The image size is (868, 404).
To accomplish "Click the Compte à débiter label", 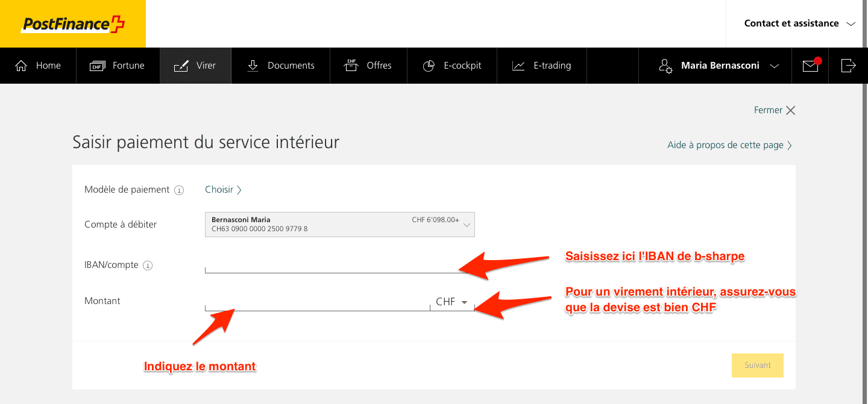I will [x=121, y=225].
